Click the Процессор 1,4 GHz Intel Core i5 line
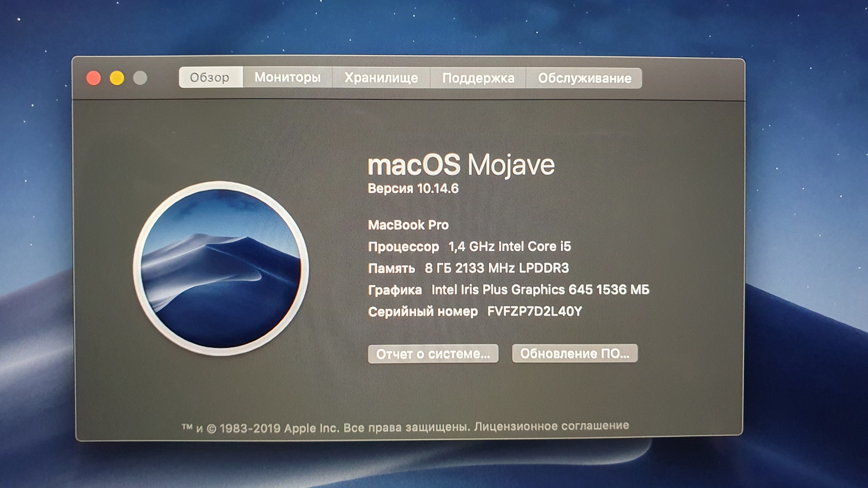868x488 pixels. point(469,247)
